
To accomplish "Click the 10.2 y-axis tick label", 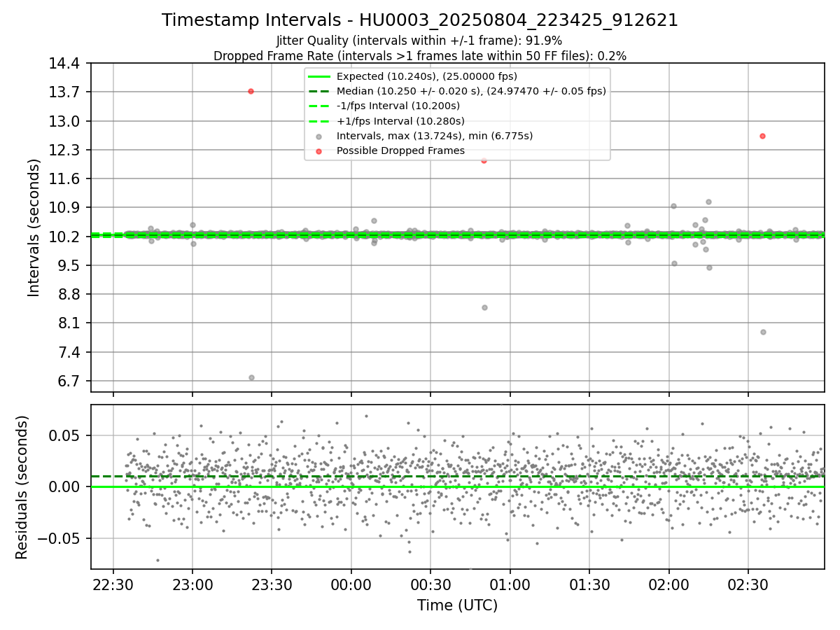I will pos(66,237).
